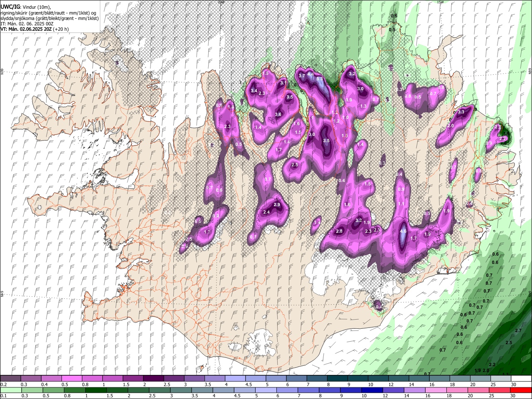
Task: Click the dark navy blue rain legend swatch
Action: 372,390
